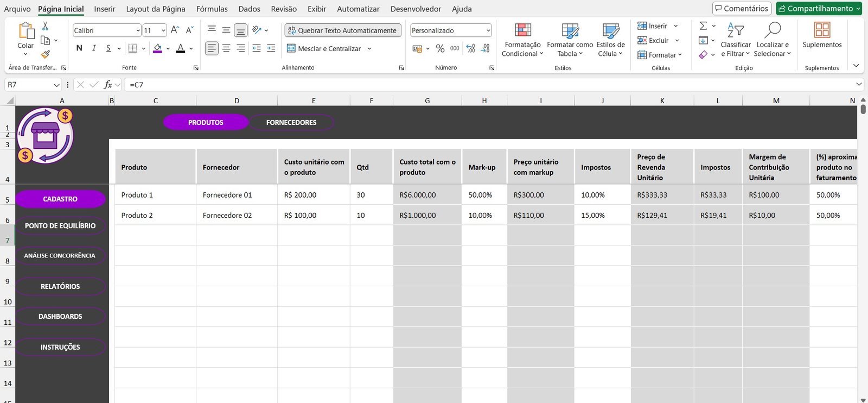868x403 pixels.
Task: Click the accounting number format icon
Action: pyautogui.click(x=417, y=48)
